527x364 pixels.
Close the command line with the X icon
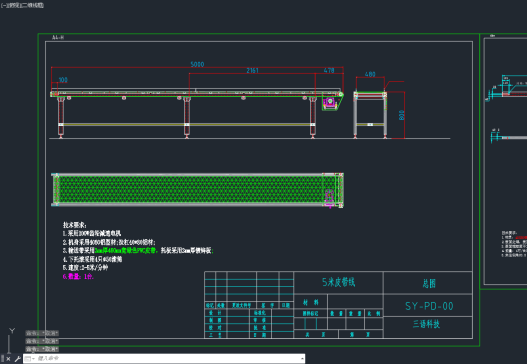(8, 359)
